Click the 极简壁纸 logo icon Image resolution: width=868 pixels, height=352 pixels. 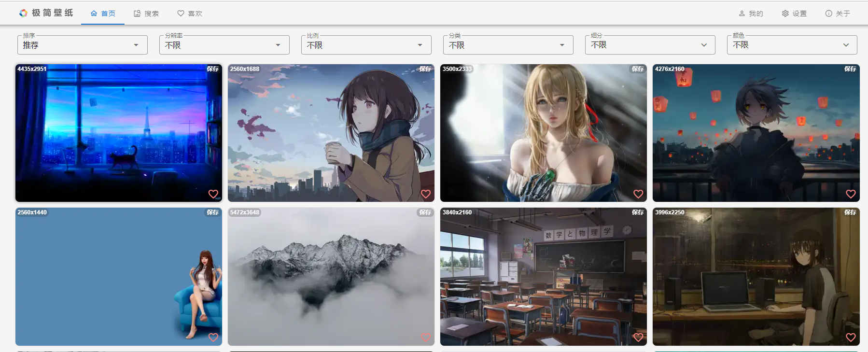pyautogui.click(x=23, y=13)
